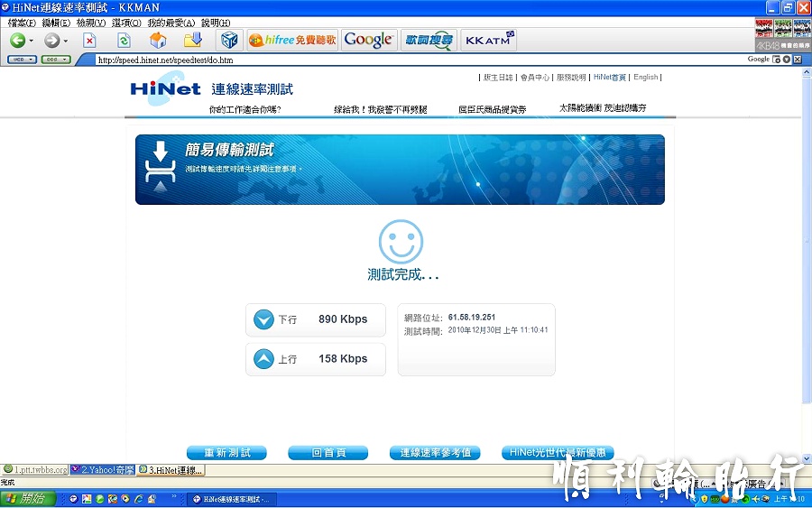Go back with the green Back arrow
The width and height of the screenshot is (812, 508).
coord(18,40)
